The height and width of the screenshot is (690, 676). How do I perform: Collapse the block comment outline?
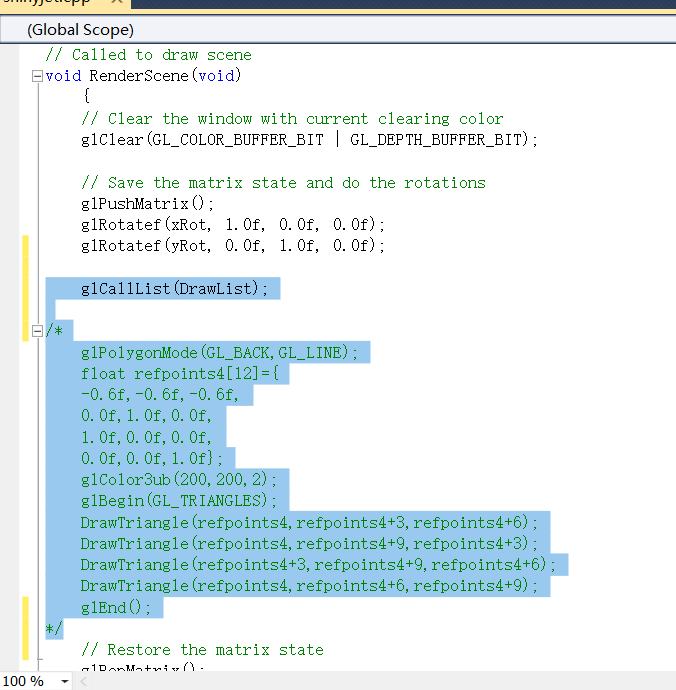click(x=37, y=331)
